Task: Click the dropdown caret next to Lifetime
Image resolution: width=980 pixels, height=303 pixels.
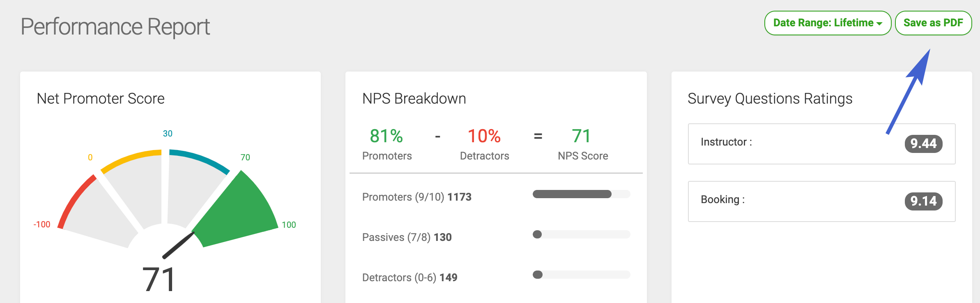Action: [879, 24]
